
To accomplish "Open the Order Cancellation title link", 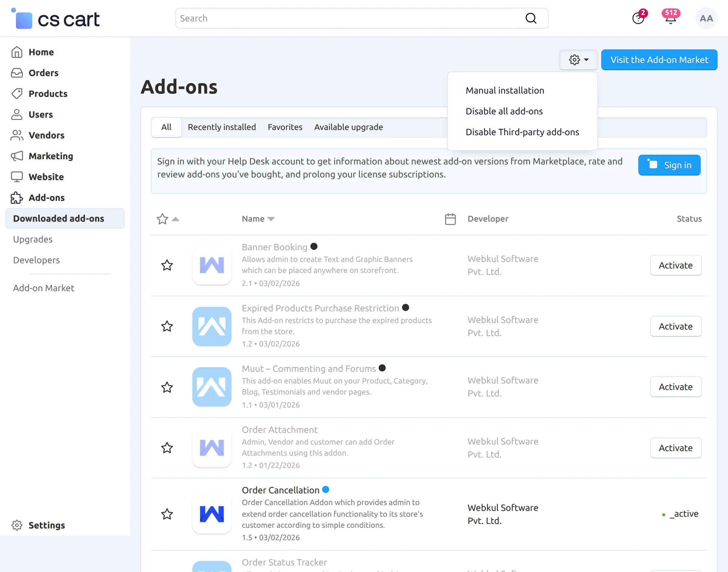I will [x=280, y=490].
